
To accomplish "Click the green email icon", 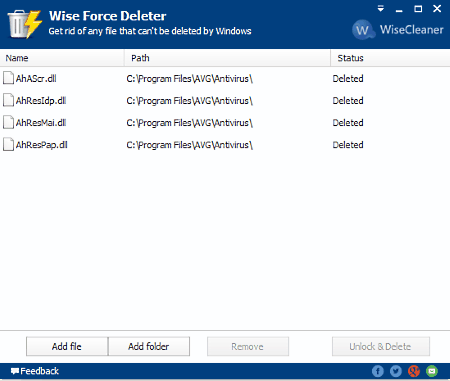I will 432,371.
